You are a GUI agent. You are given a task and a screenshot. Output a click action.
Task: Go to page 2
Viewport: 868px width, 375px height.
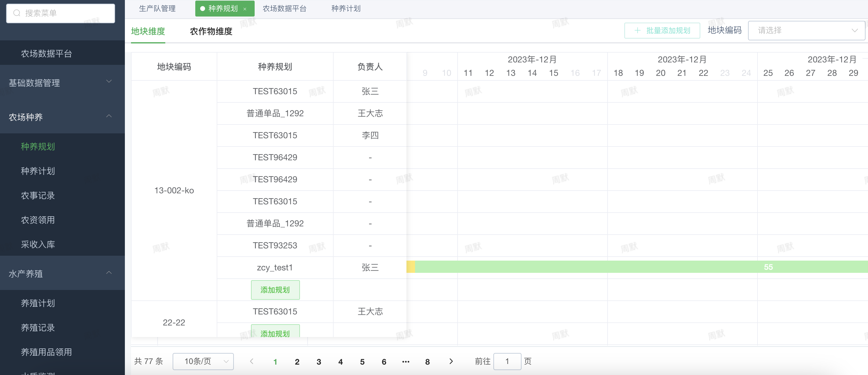coord(297,362)
